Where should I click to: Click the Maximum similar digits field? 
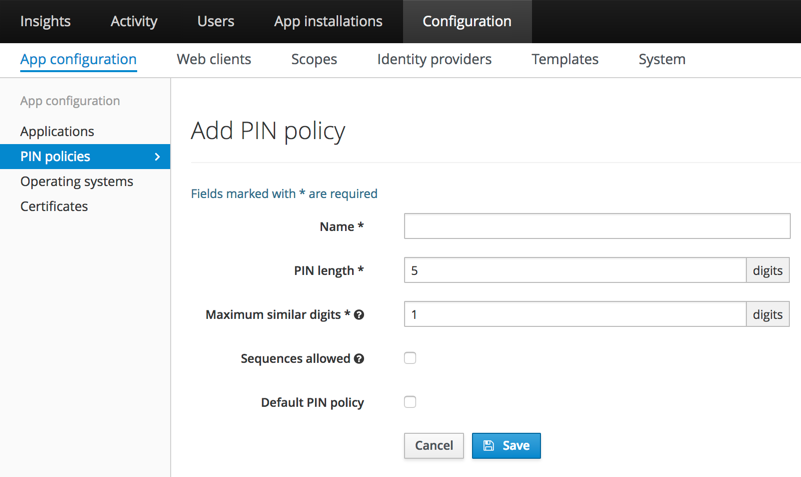pyautogui.click(x=575, y=314)
